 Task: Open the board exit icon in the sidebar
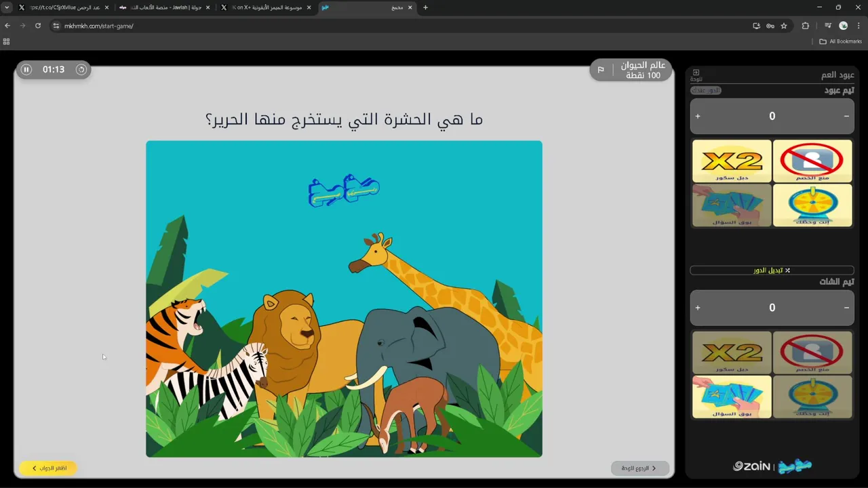[696, 75]
